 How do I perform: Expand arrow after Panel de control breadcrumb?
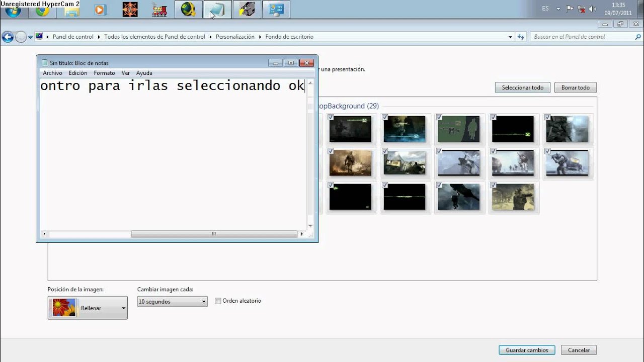[99, 37]
